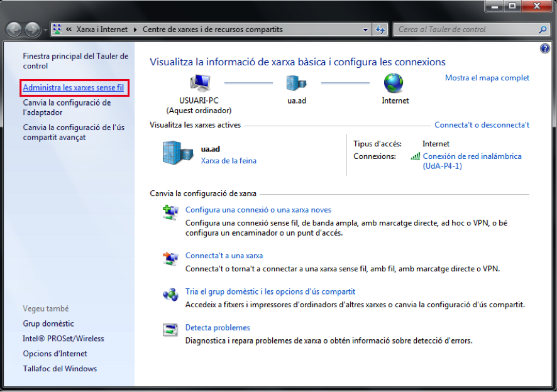Open 'Administra les xarxes sense fil'

click(x=73, y=88)
